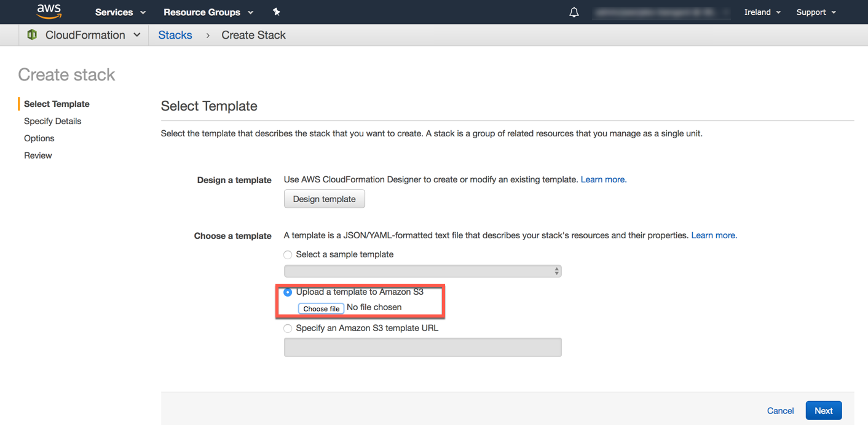Open the Support menu
Image resolution: width=868 pixels, height=425 pixels.
pyautogui.click(x=816, y=12)
